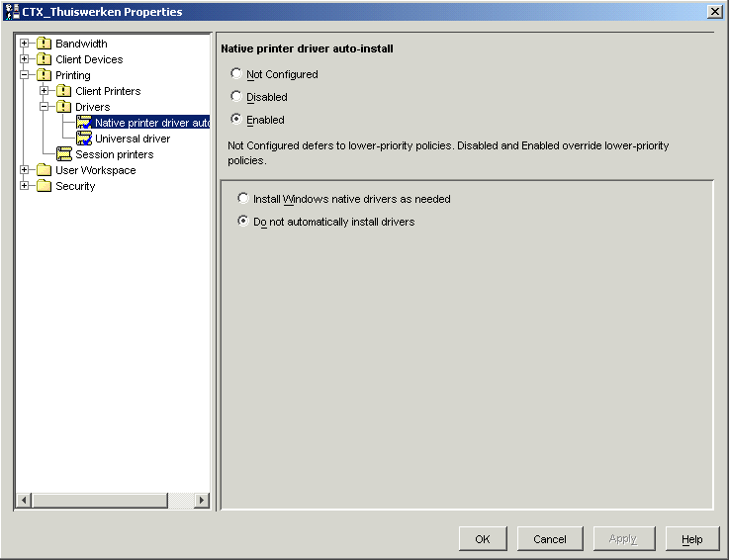Select Native printer driver auto-install tree item
Viewport: 729px width, 560px height.
[151, 123]
